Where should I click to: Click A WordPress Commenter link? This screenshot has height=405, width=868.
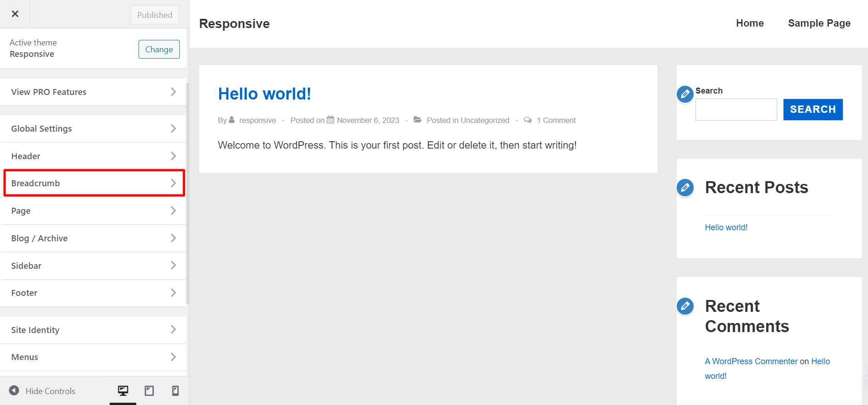pyautogui.click(x=751, y=361)
